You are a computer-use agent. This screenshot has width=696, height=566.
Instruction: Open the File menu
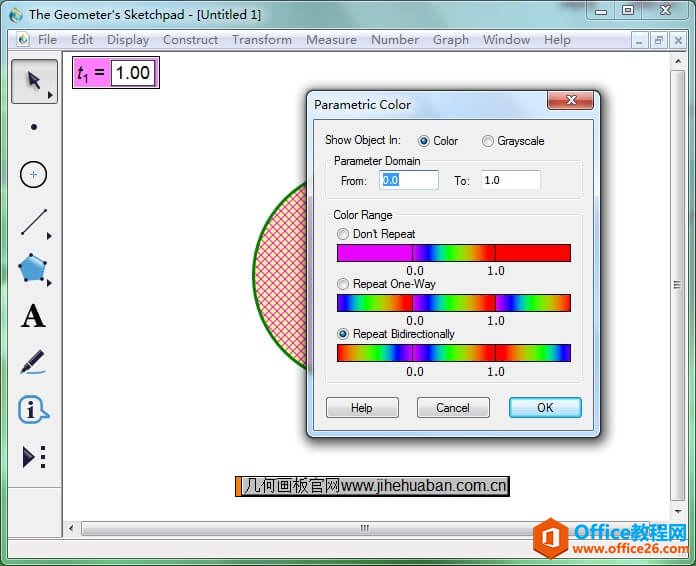47,40
